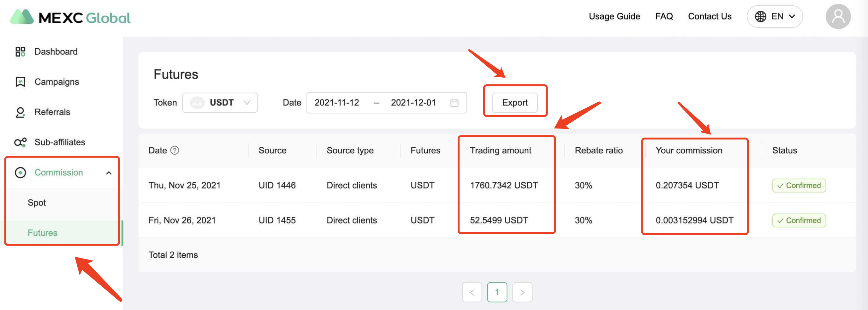Screen dimensions: 868x310
Task: Open the calendar icon in date range
Action: coord(454,103)
